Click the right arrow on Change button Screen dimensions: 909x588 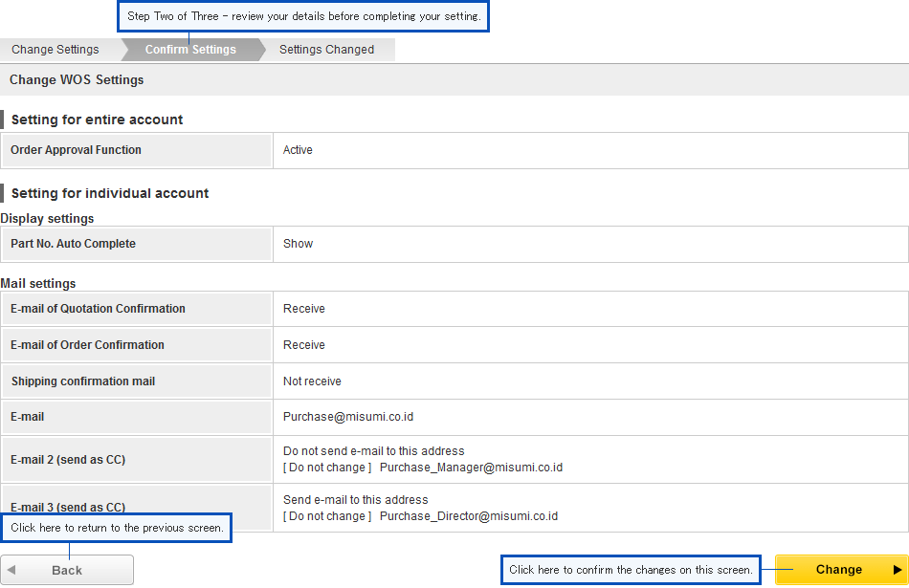[897, 570]
